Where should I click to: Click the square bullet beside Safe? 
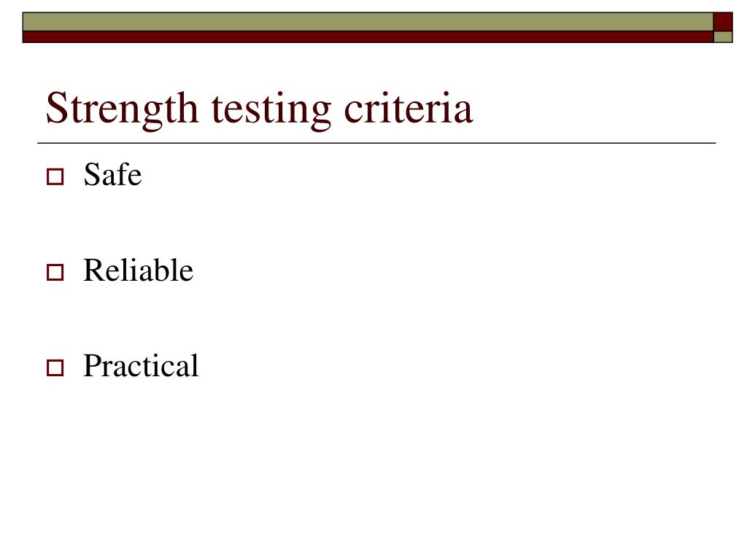pos(55,176)
